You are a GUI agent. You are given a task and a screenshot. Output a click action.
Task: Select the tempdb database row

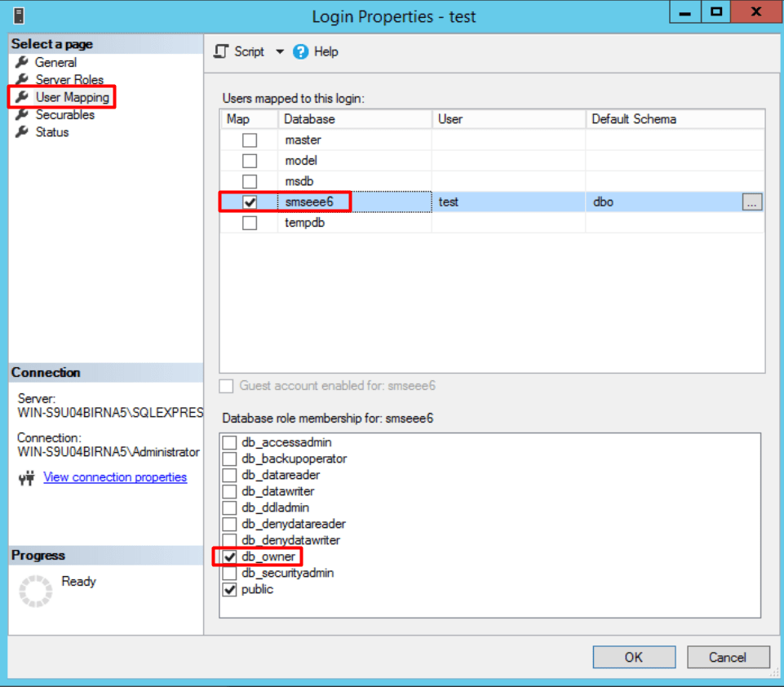click(305, 222)
